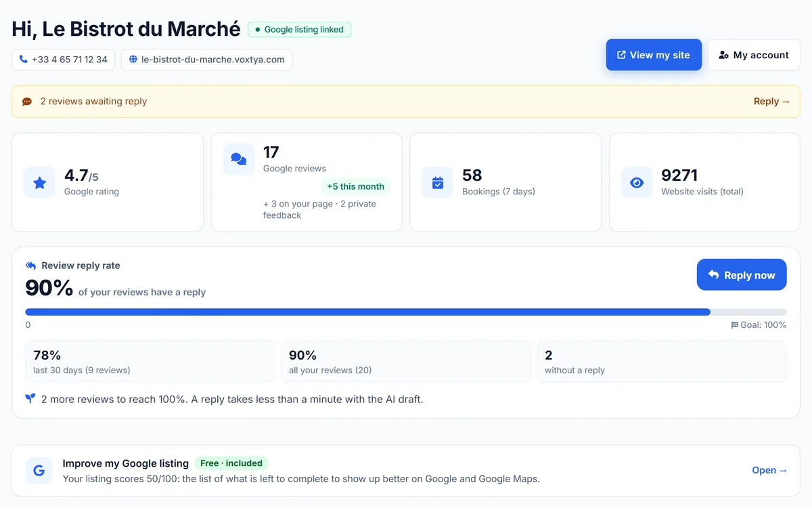Click the user gear icon on My account
This screenshot has width=812, height=508.
click(724, 55)
